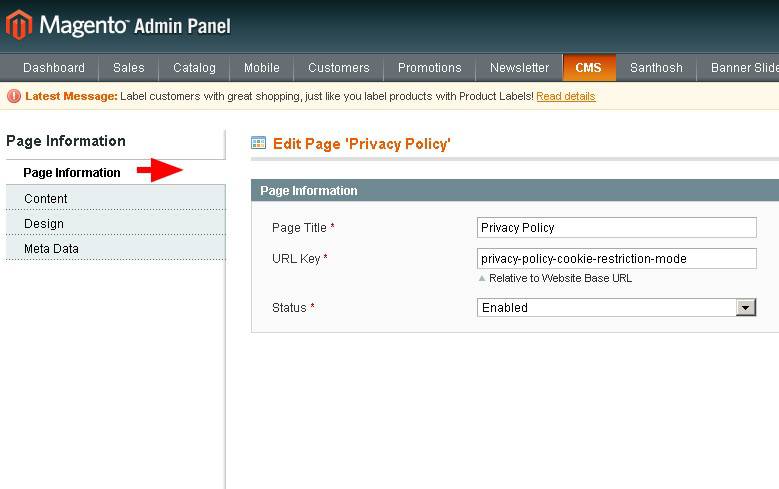Switch to the Design side tab
Screen dimensions: 779x489
pos(44,224)
